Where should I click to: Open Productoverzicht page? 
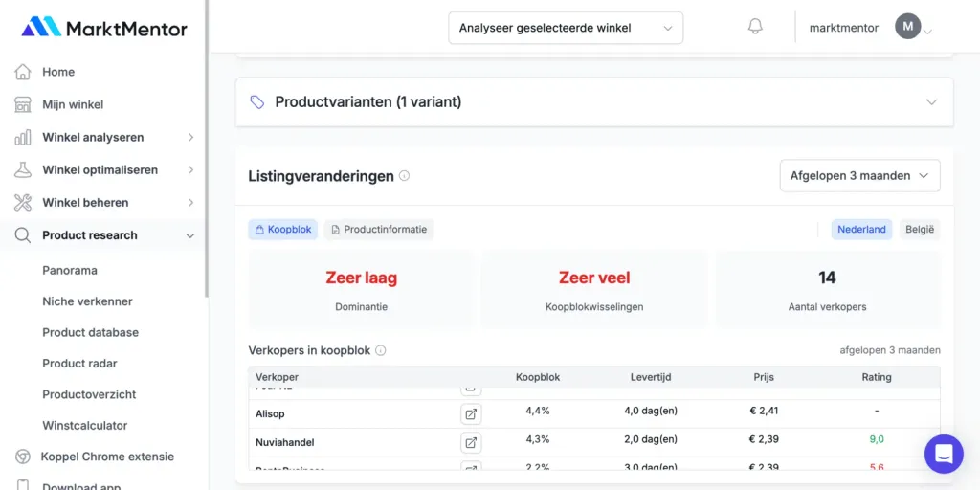coord(89,394)
